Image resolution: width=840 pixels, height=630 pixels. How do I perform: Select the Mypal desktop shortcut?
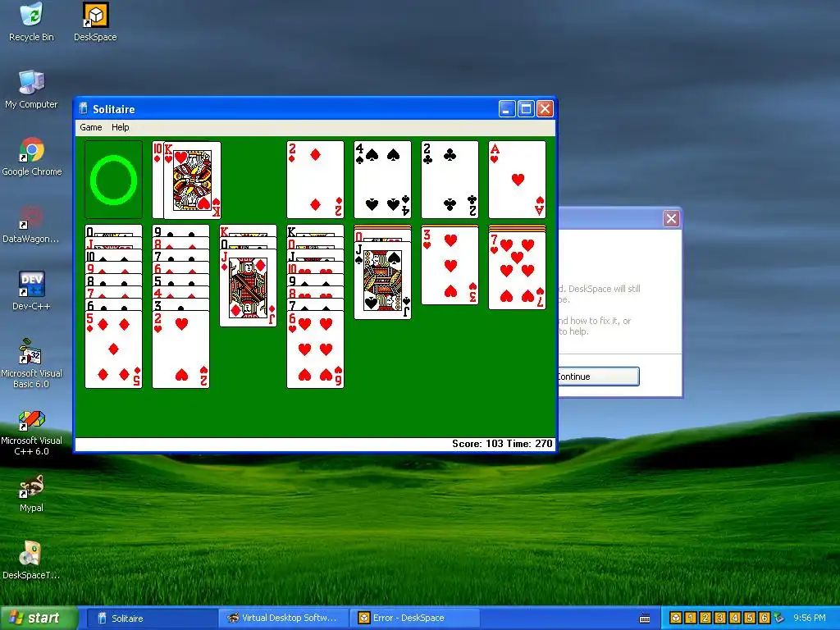pyautogui.click(x=31, y=493)
